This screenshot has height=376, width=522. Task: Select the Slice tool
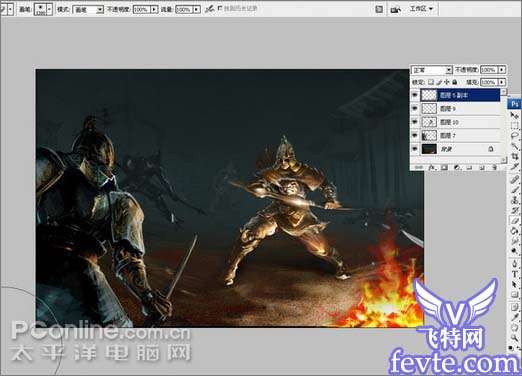click(x=515, y=166)
